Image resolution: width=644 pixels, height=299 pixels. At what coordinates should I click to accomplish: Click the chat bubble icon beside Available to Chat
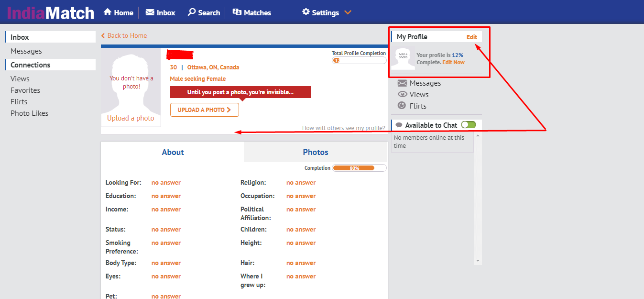399,125
